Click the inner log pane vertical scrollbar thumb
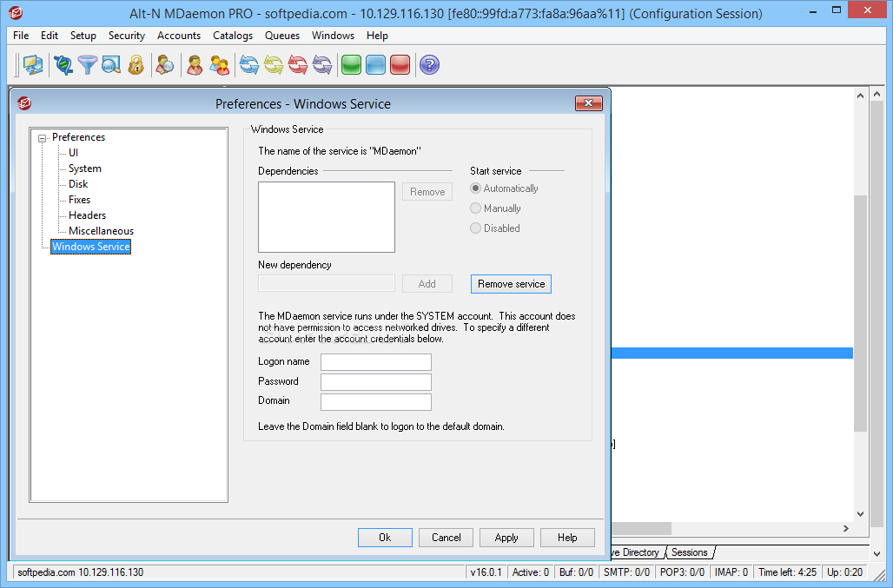Image resolution: width=893 pixels, height=588 pixels. pyautogui.click(x=860, y=313)
